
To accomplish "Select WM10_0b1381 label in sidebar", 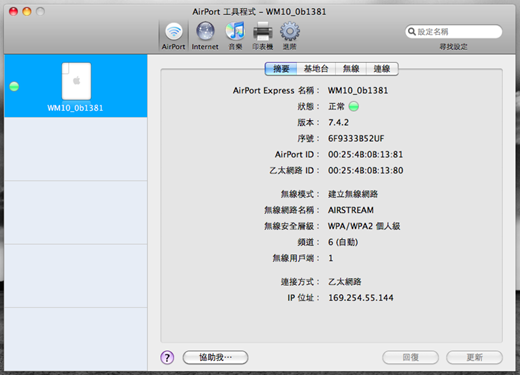I will coord(75,108).
